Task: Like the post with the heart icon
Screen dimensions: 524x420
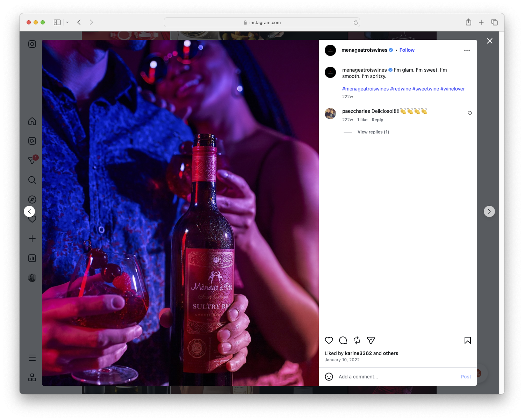Action: pos(329,340)
